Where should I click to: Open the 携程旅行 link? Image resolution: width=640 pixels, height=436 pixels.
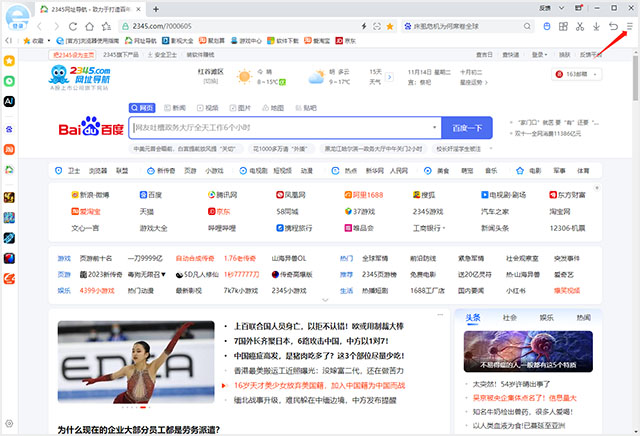click(294, 228)
